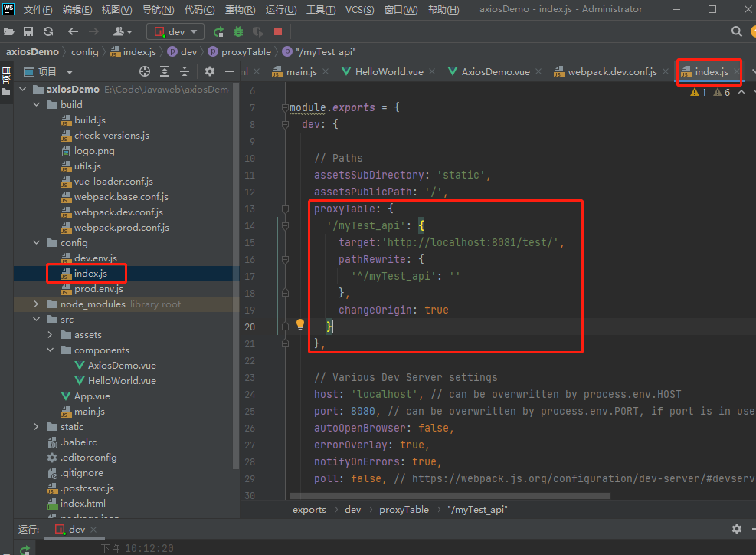Click the lightbulb quick-fix icon on line 20
This screenshot has width=756, height=555.
pos(300,323)
